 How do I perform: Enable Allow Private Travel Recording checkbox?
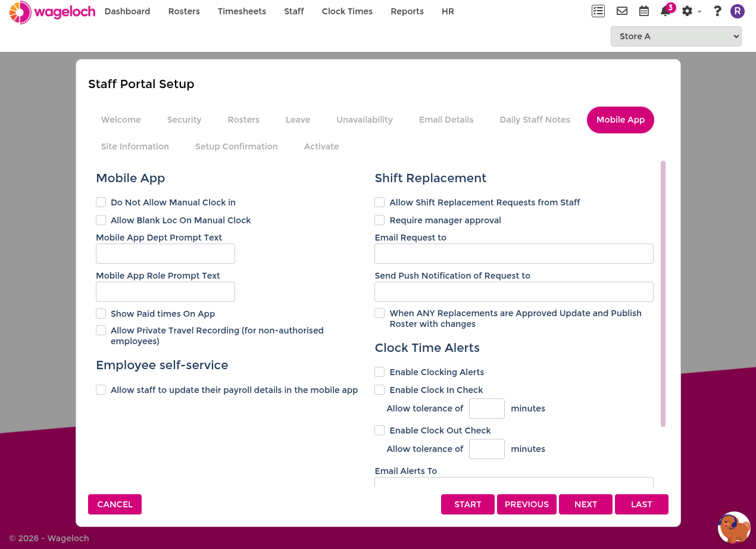pos(101,330)
